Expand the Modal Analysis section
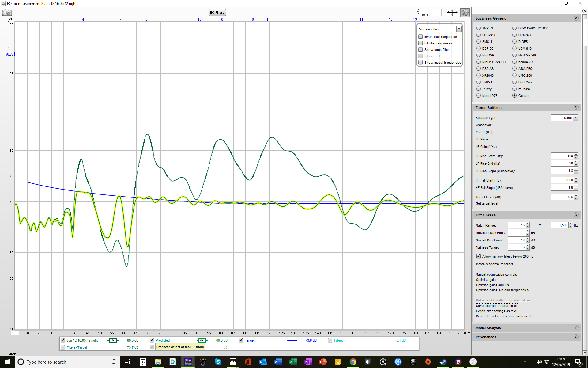Image resolution: width=588 pixels, height=368 pixels. (576, 328)
